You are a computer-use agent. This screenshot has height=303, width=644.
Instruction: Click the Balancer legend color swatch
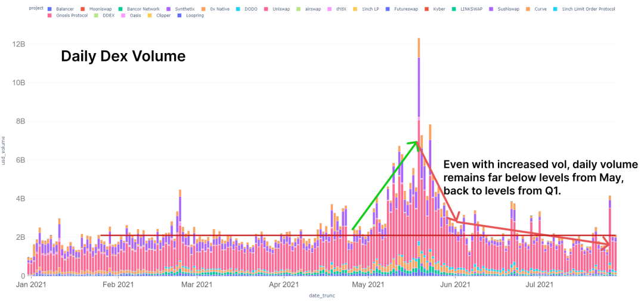[x=49, y=8]
